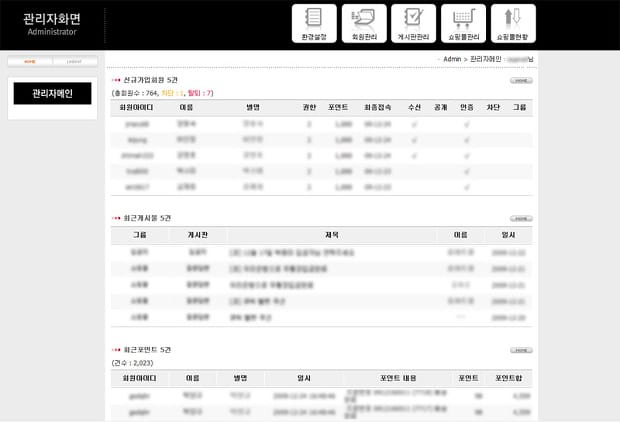
Task: Select the Logout tab in sidebar
Action: click(x=75, y=62)
